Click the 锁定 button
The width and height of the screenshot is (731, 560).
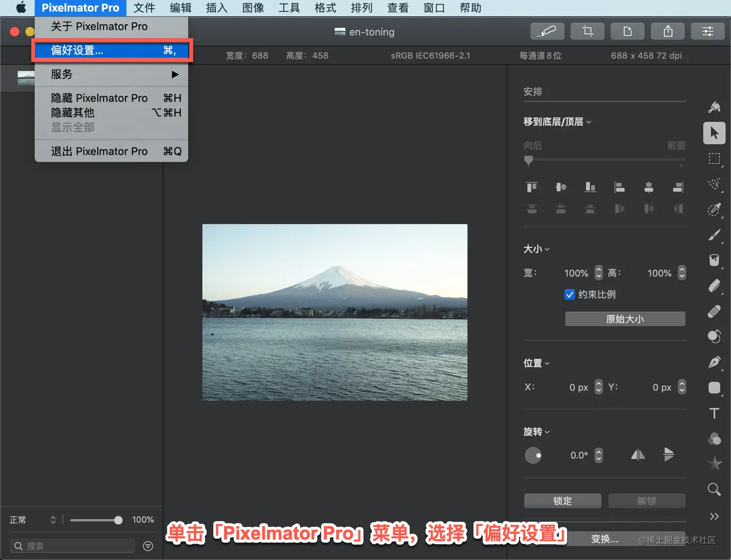(563, 501)
